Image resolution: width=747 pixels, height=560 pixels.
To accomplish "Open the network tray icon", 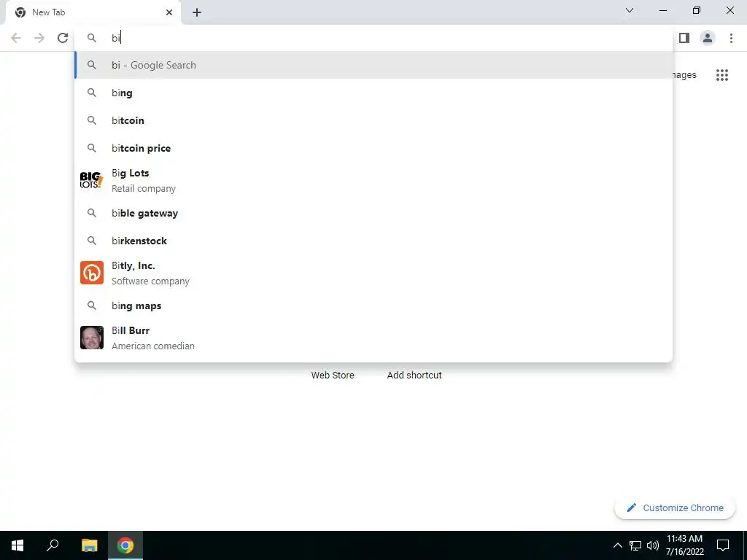I will coord(635,545).
